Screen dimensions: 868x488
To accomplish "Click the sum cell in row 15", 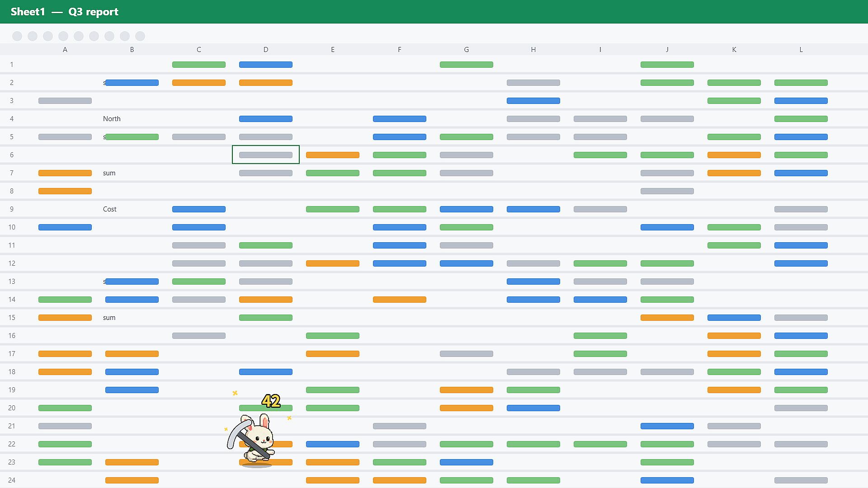I will [x=132, y=318].
